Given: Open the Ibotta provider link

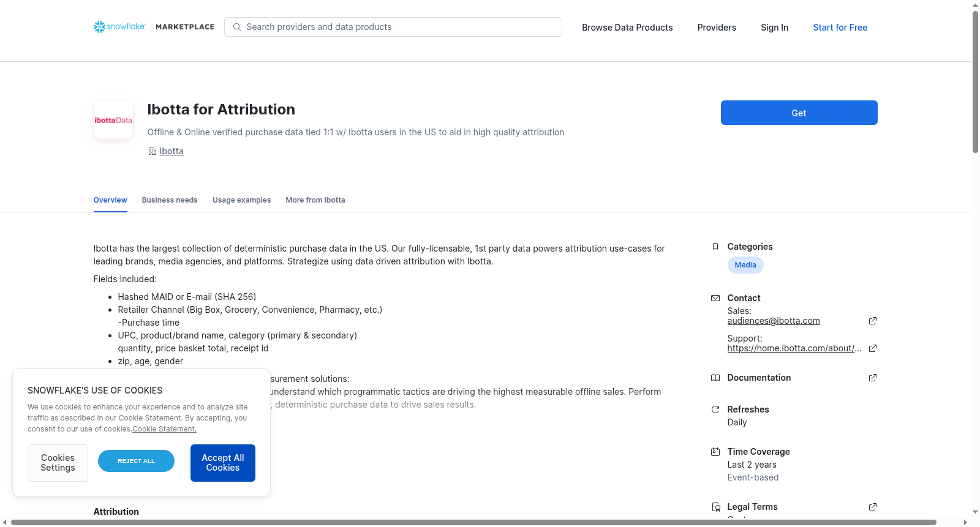Looking at the screenshot, I should (x=171, y=151).
